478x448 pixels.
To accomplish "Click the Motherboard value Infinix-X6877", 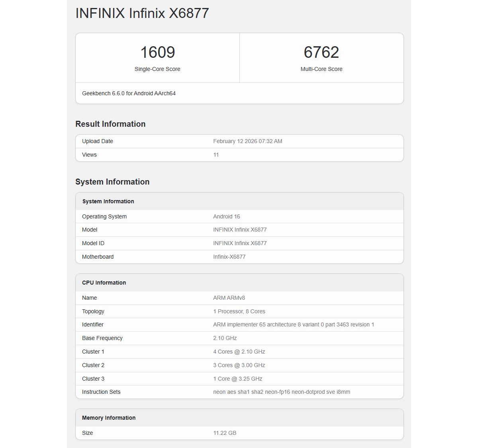I will (229, 257).
